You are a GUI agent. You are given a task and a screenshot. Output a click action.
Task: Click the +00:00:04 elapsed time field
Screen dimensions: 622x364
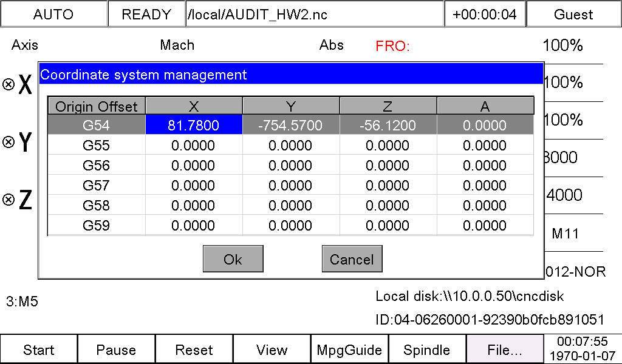tap(485, 15)
